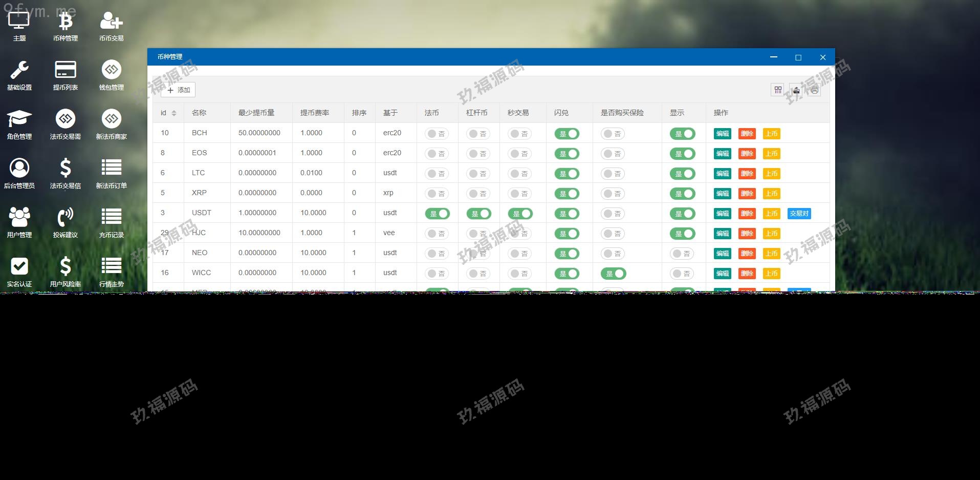The width and height of the screenshot is (980, 480).
Task: Launch 钱包管理 from desktop icons
Action: tap(112, 75)
